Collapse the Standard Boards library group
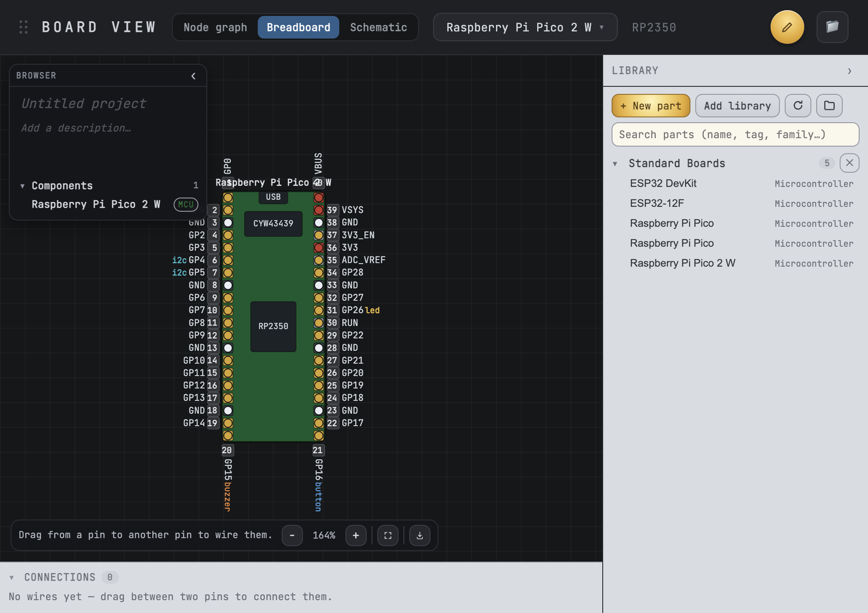 [x=615, y=164]
